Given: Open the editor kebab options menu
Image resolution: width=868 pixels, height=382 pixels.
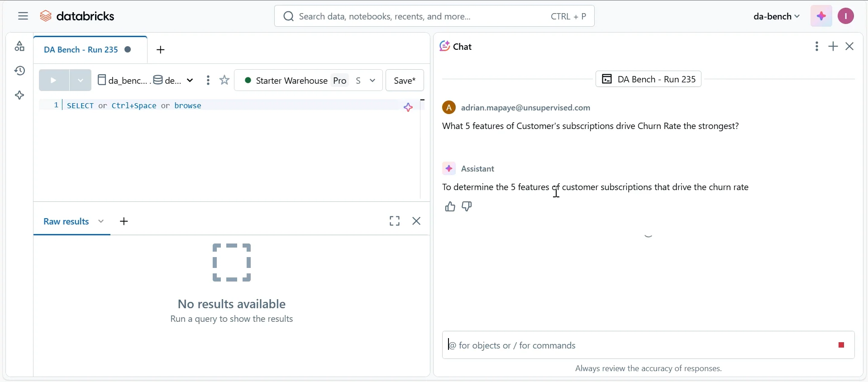Looking at the screenshot, I should pyautogui.click(x=208, y=81).
